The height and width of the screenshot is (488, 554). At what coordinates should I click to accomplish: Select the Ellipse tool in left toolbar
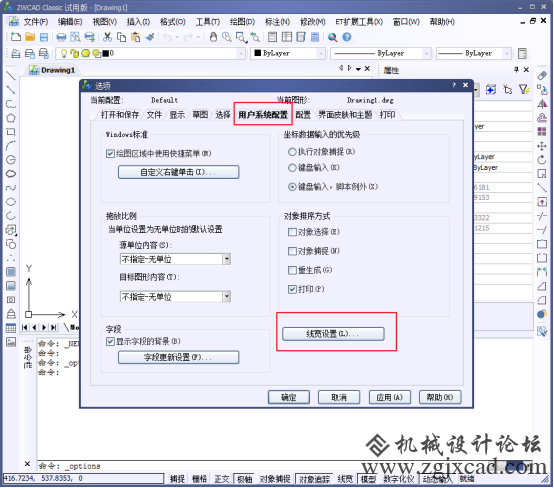click(x=11, y=202)
